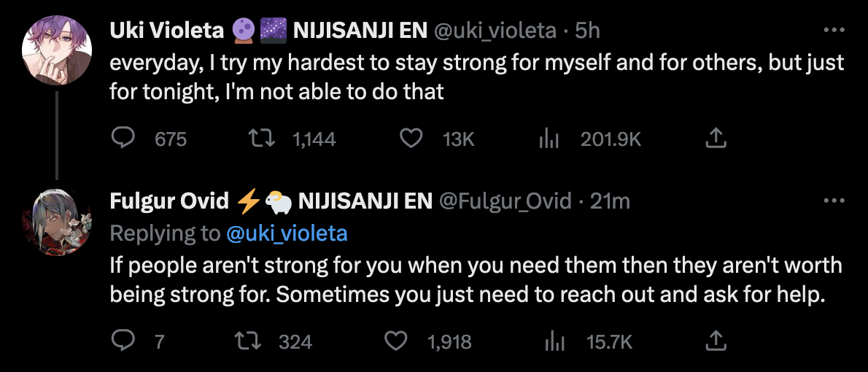Viewport: 868px width, 372px height.
Task: Share Fulgur Ovid's reply
Action: pyautogui.click(x=716, y=341)
